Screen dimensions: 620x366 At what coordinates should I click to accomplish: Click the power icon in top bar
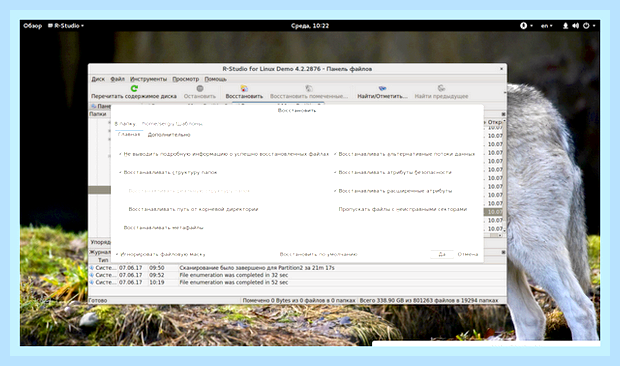(586, 26)
